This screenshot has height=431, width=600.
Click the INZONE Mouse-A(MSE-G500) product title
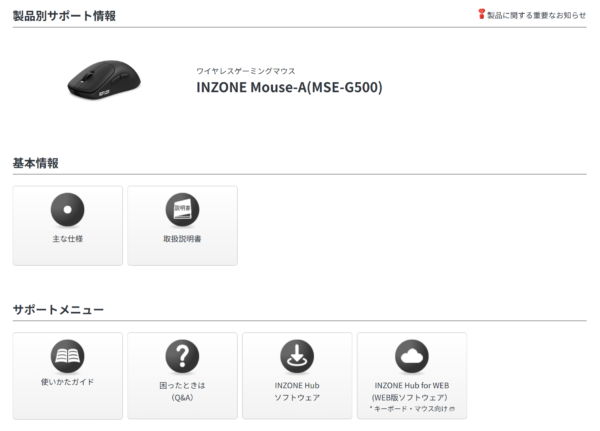(x=289, y=87)
